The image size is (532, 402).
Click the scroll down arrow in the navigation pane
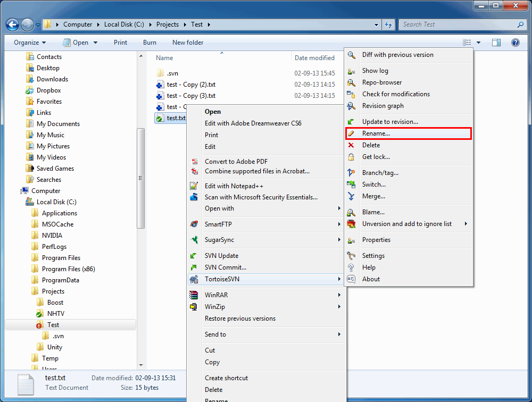pos(141,365)
